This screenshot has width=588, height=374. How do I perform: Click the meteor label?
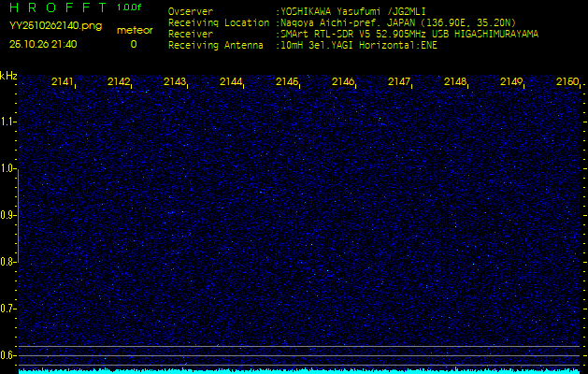tap(134, 30)
